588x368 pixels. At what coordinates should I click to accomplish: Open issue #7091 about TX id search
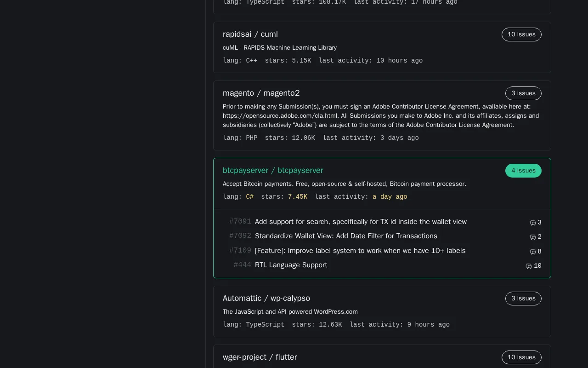tap(361, 222)
